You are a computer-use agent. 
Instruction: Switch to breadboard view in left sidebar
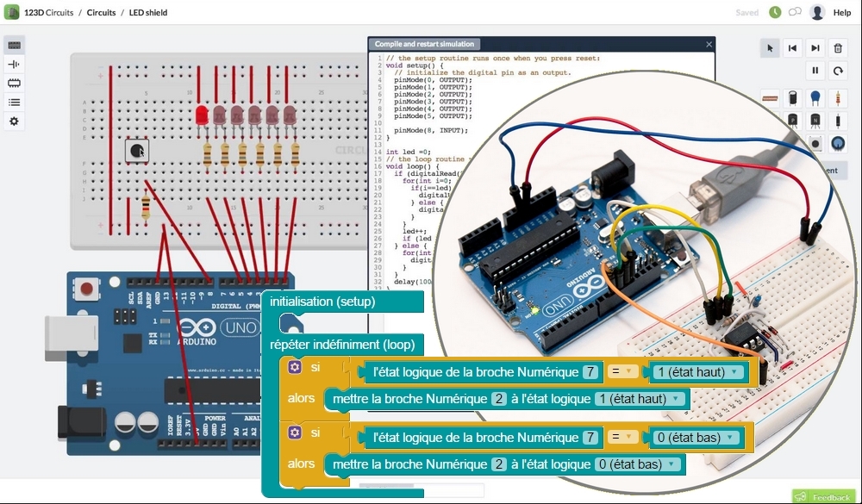15,45
